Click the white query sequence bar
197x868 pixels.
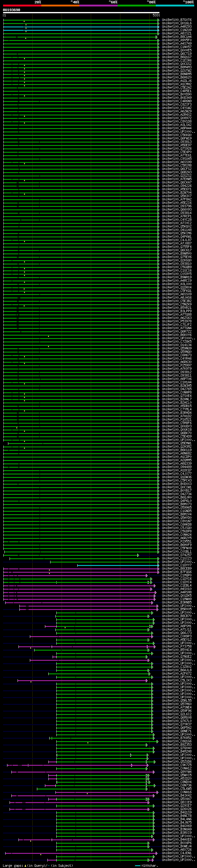81,13
